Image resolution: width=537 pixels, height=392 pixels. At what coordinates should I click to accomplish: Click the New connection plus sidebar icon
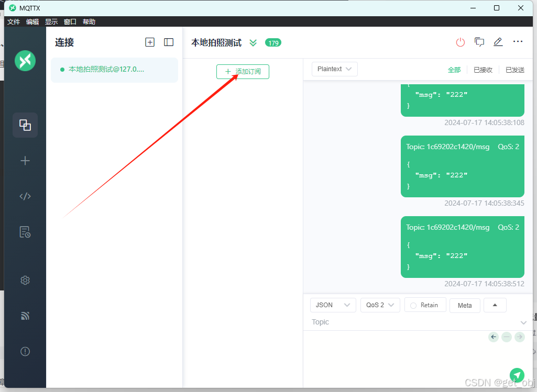point(25,161)
